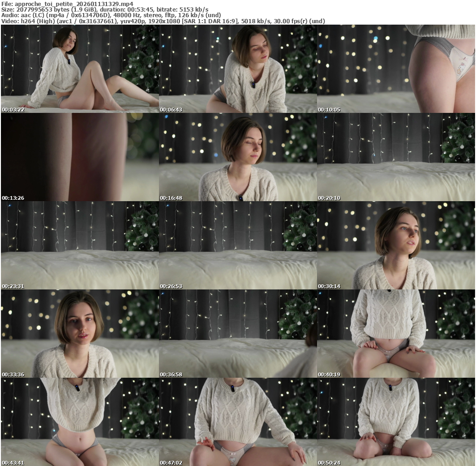
Task: Open the frame timestamped 00:47:02
Action: point(238,422)
